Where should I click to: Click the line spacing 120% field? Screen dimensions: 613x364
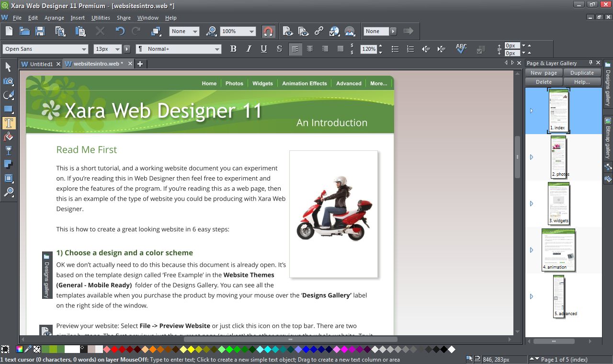point(369,49)
